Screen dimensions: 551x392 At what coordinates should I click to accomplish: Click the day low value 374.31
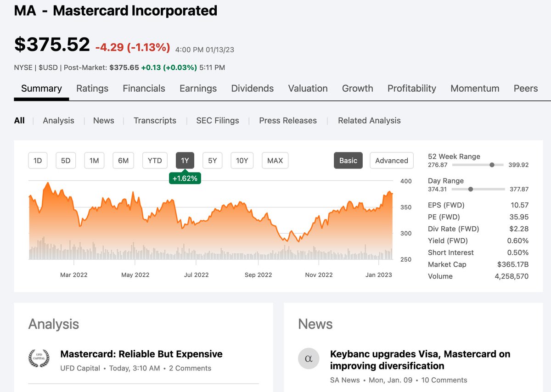point(438,189)
